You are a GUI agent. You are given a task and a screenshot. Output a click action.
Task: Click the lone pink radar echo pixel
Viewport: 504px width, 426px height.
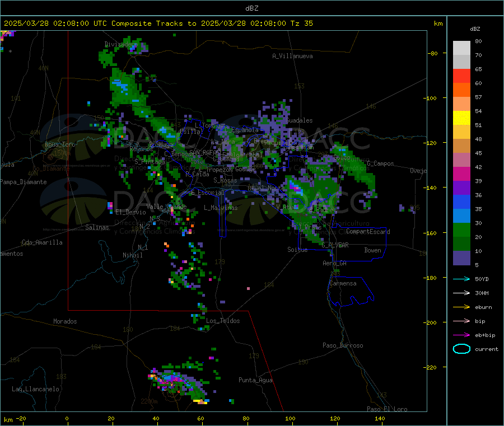[x=248, y=288]
